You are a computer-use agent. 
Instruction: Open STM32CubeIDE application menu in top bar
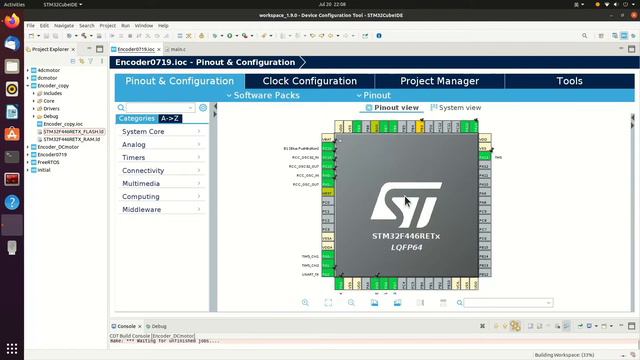pos(62,4)
